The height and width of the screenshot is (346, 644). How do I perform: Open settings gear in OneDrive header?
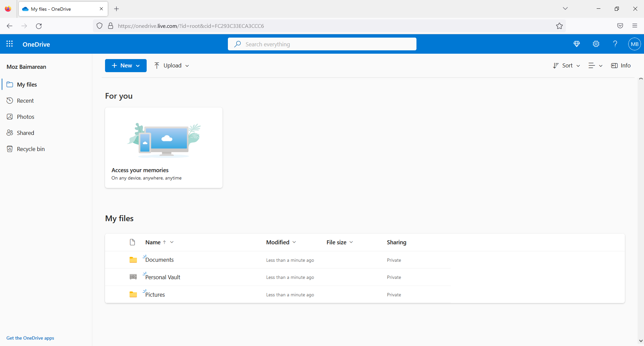tap(596, 44)
